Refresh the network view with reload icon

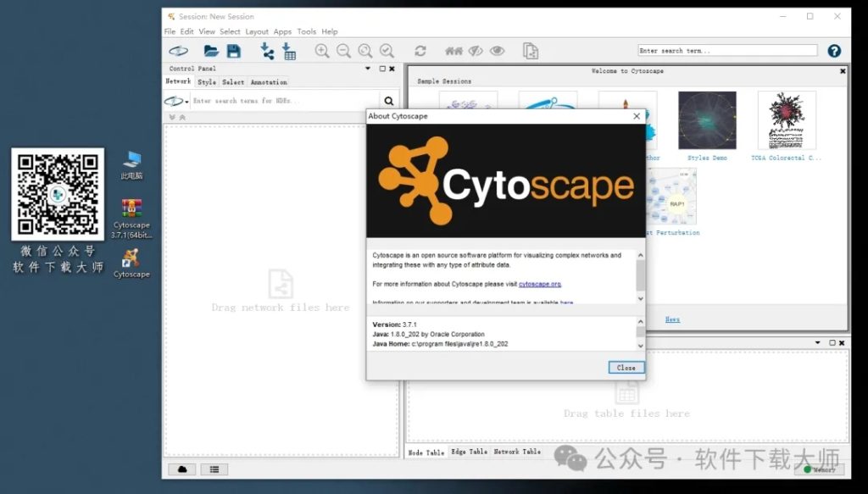click(421, 51)
